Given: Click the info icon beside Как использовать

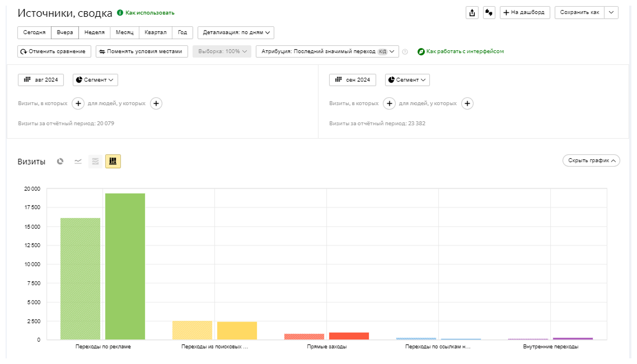Looking at the screenshot, I should coord(120,12).
